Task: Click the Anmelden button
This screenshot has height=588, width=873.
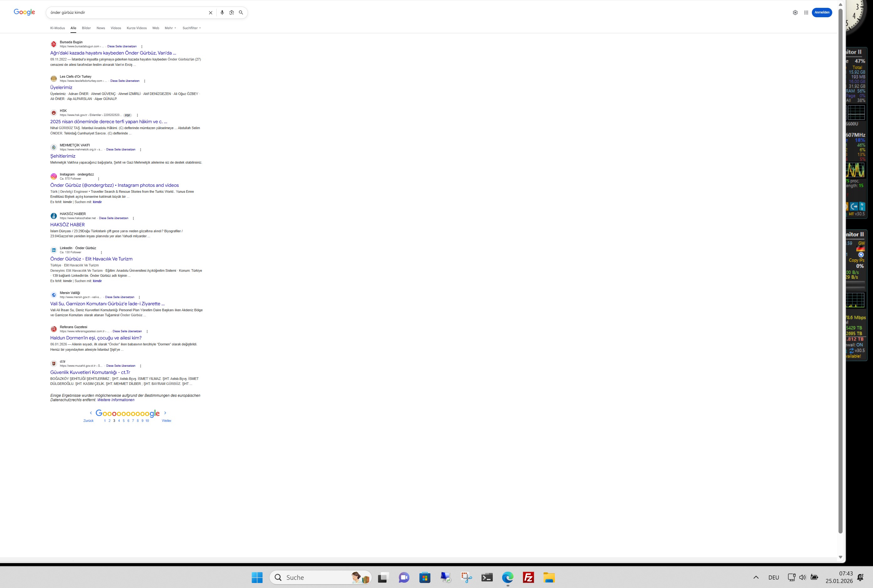Action: [x=822, y=12]
